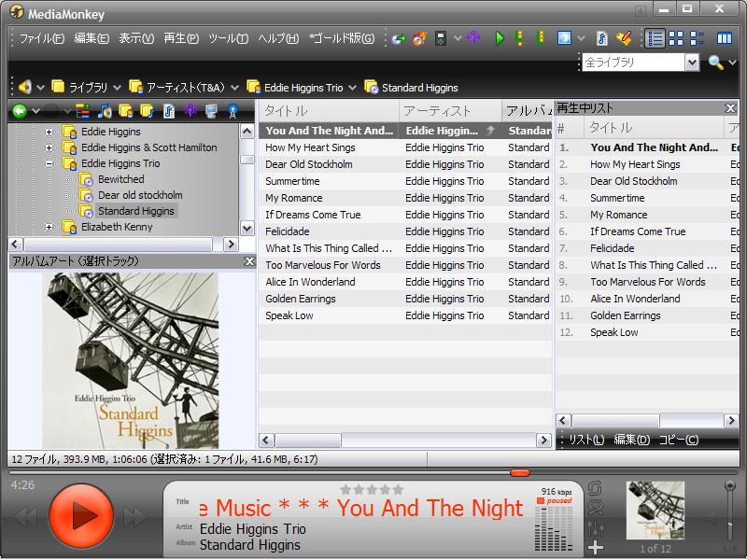Click the orange seek bar handle

[520, 473]
